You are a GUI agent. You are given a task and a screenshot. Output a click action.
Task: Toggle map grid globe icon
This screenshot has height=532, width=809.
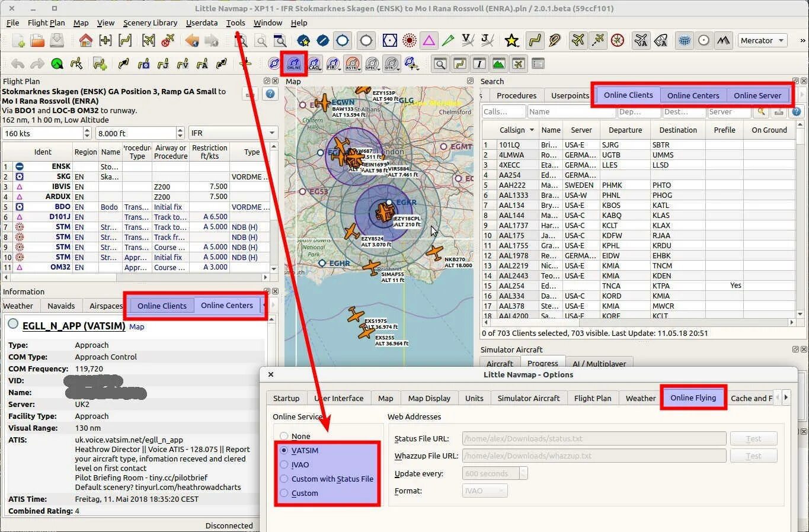[x=685, y=41]
